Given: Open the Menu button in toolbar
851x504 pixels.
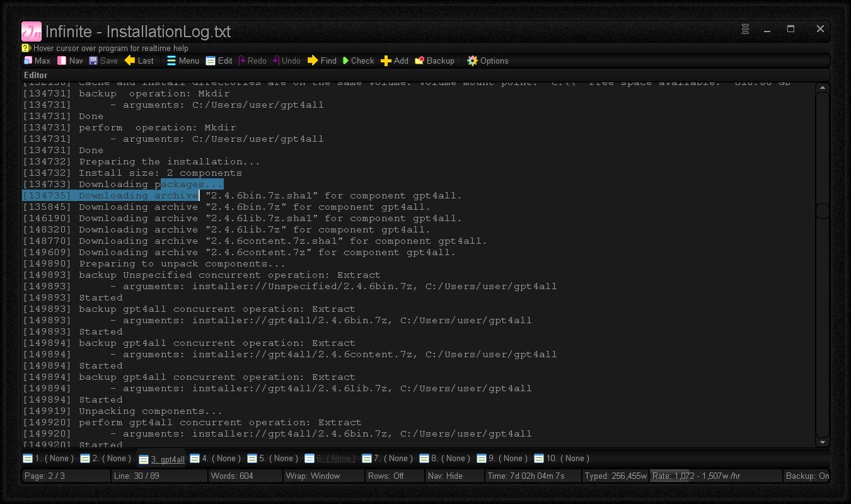Looking at the screenshot, I should 183,60.
